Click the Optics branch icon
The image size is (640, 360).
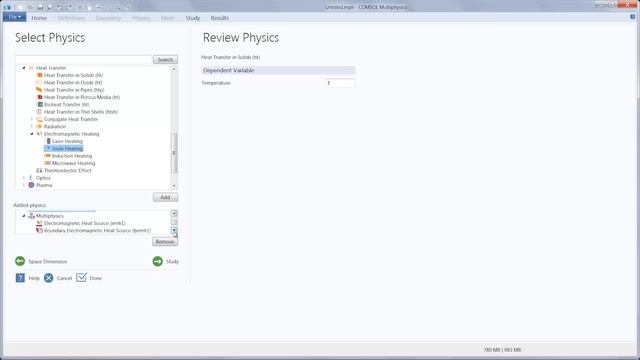31,178
